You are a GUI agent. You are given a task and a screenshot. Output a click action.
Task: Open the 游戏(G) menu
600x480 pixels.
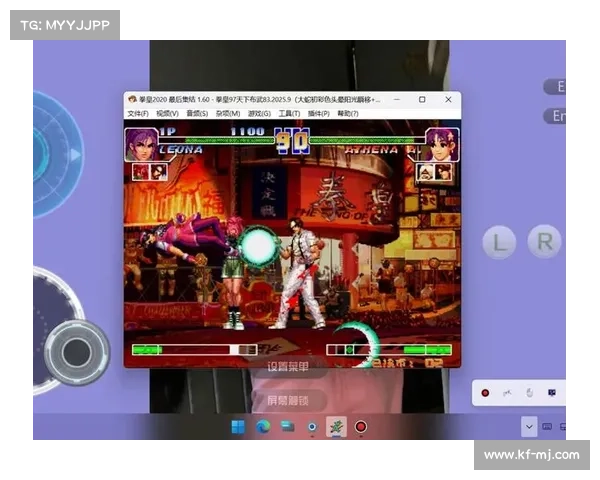point(259,114)
